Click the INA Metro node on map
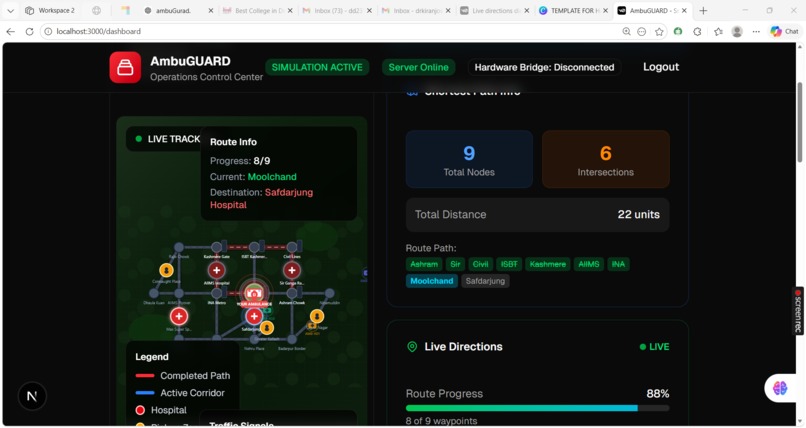806x428 pixels. point(217,293)
